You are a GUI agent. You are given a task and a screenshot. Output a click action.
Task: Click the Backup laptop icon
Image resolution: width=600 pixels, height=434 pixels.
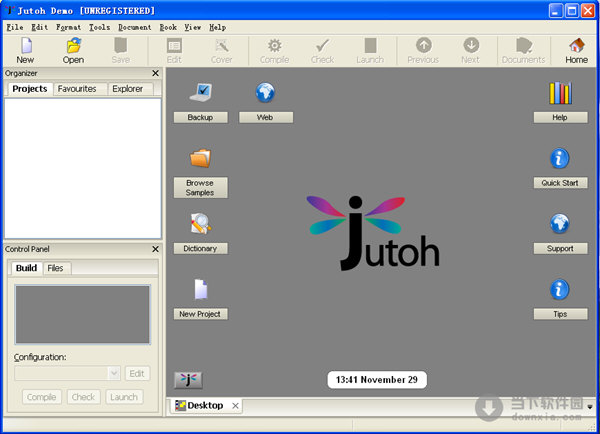[x=201, y=92]
